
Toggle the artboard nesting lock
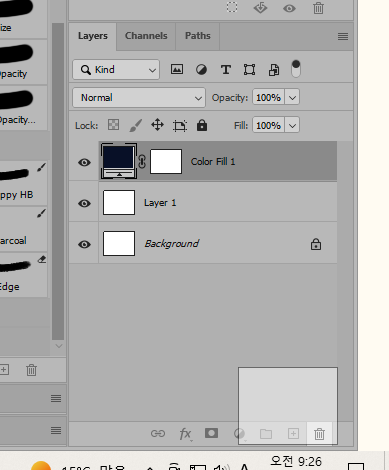click(180, 126)
